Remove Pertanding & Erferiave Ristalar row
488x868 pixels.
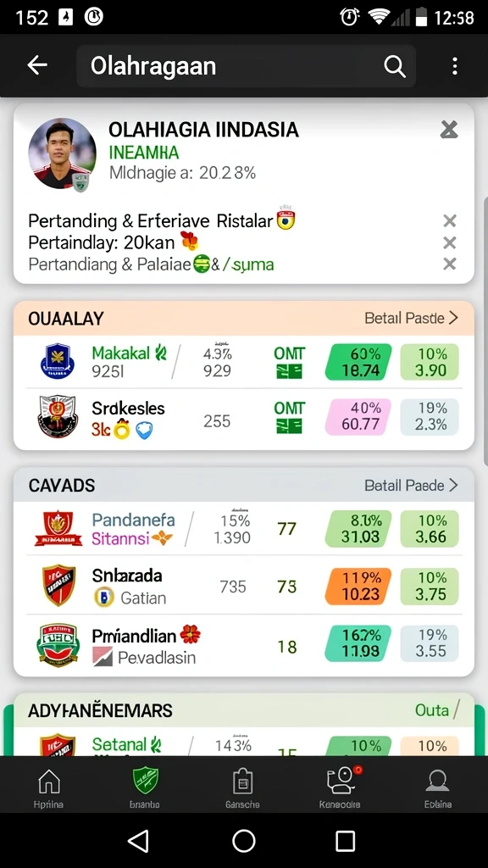[450, 221]
